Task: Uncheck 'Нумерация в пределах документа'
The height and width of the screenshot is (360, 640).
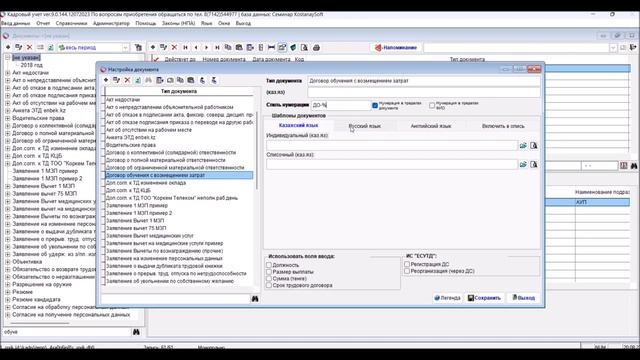Action: coord(375,105)
